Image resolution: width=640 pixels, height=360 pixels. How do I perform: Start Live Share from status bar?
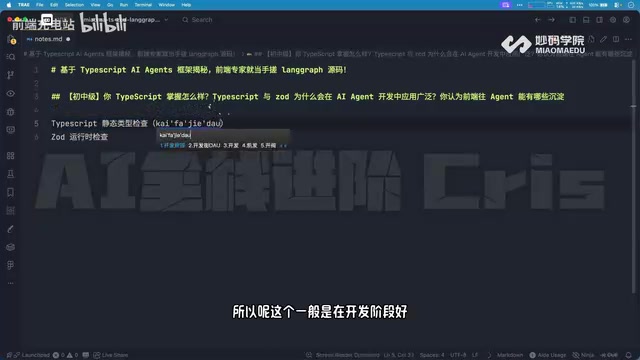point(111,355)
